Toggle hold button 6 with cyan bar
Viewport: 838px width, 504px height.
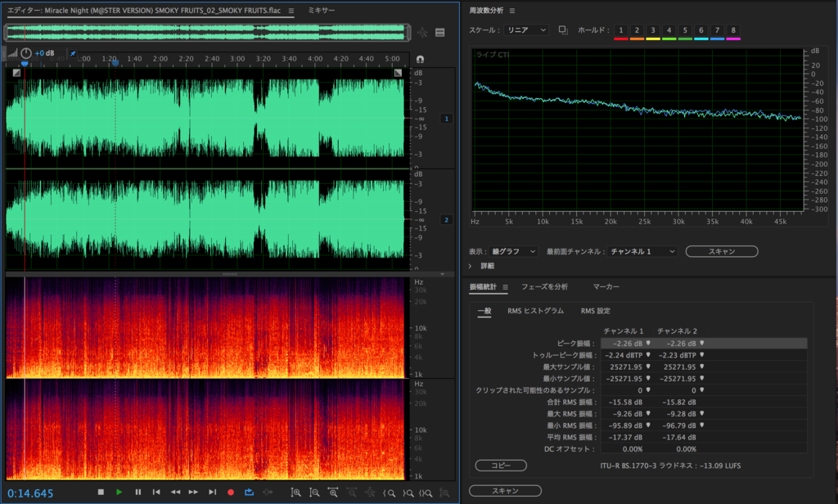coord(701,32)
